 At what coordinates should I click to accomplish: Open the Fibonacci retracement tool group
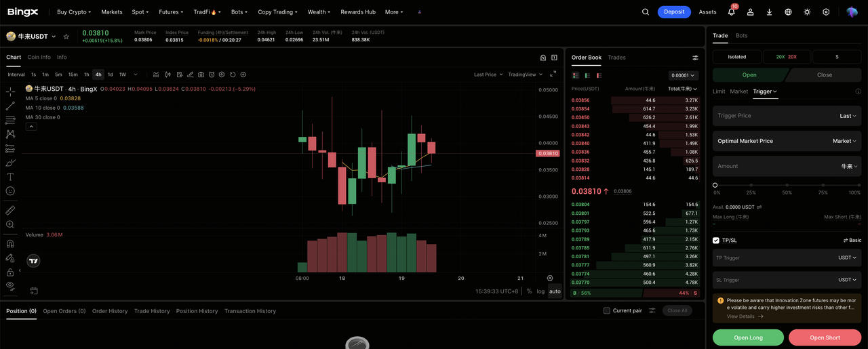tap(10, 120)
